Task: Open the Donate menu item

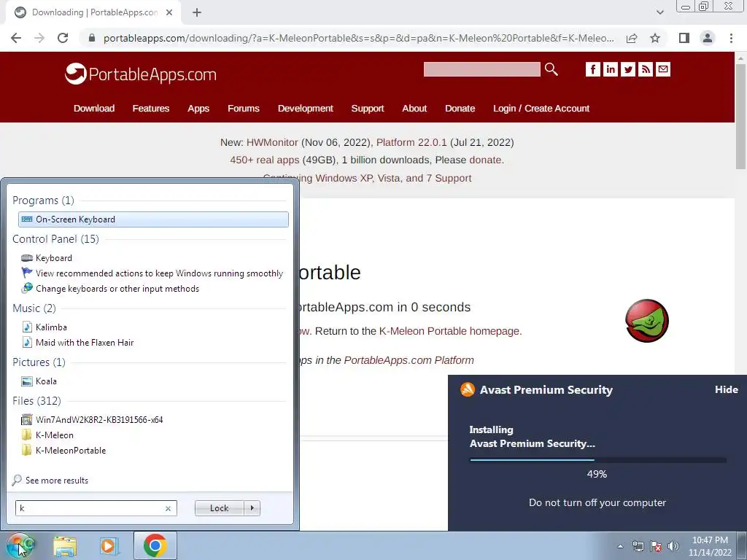Action: click(x=460, y=108)
